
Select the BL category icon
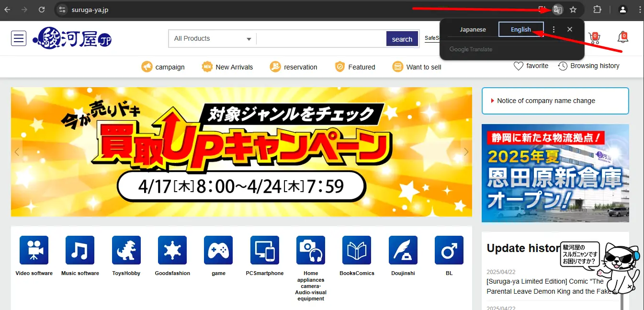(449, 250)
